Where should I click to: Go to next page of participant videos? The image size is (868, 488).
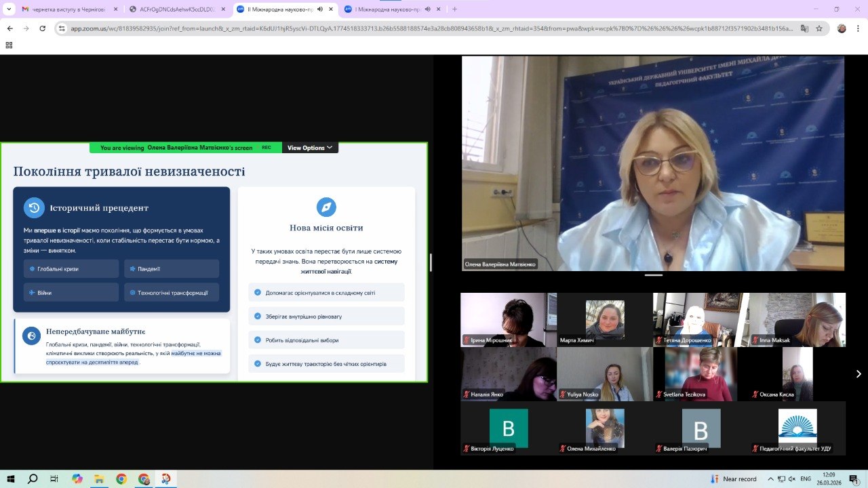pyautogui.click(x=858, y=373)
